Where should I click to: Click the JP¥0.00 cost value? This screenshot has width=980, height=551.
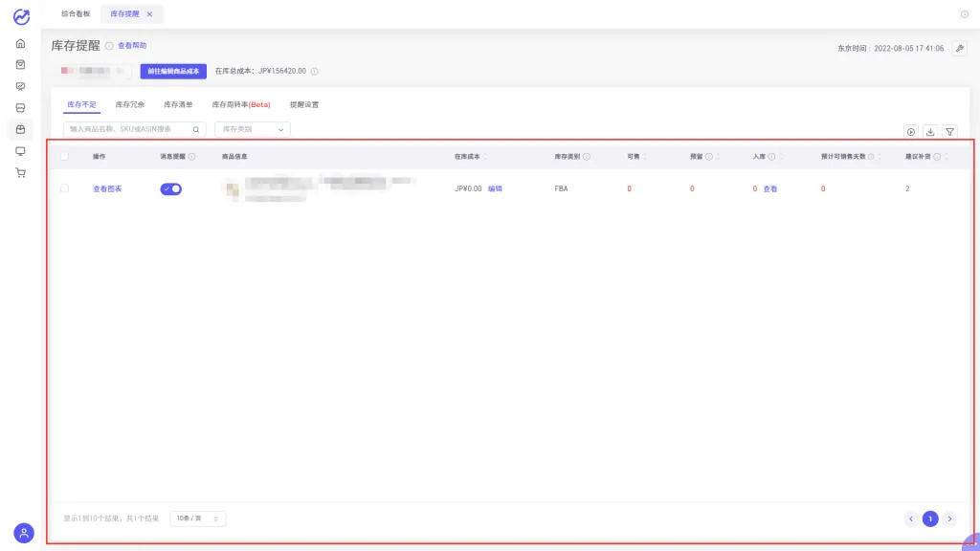click(x=468, y=188)
